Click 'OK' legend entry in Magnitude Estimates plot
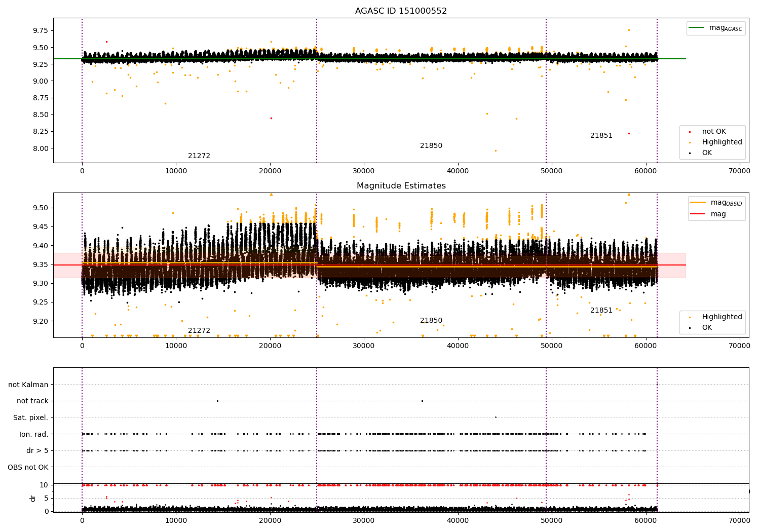Viewport: 760px width, 532px height. (x=706, y=328)
